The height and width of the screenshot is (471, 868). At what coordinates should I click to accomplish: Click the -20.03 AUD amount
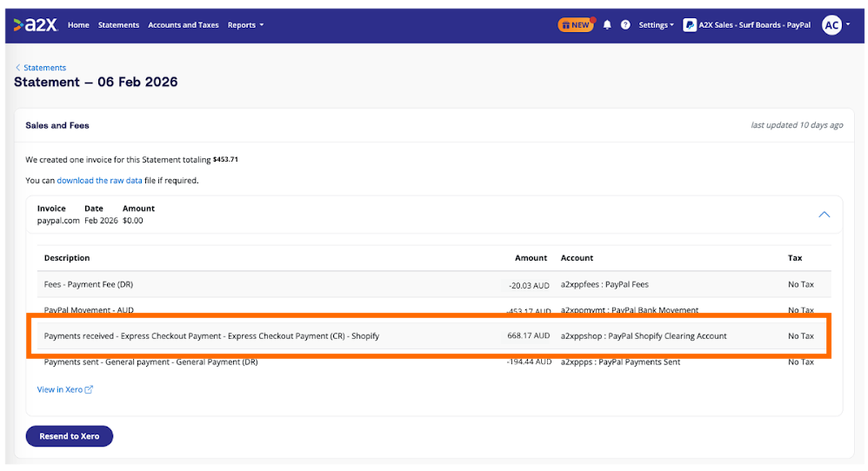[x=529, y=285]
